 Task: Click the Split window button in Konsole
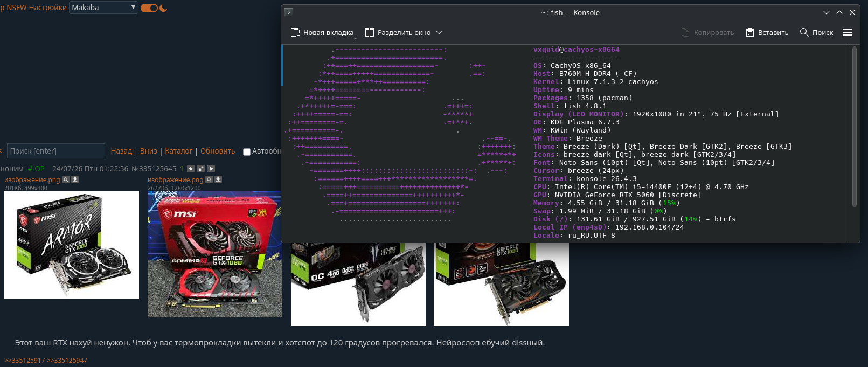[398, 32]
